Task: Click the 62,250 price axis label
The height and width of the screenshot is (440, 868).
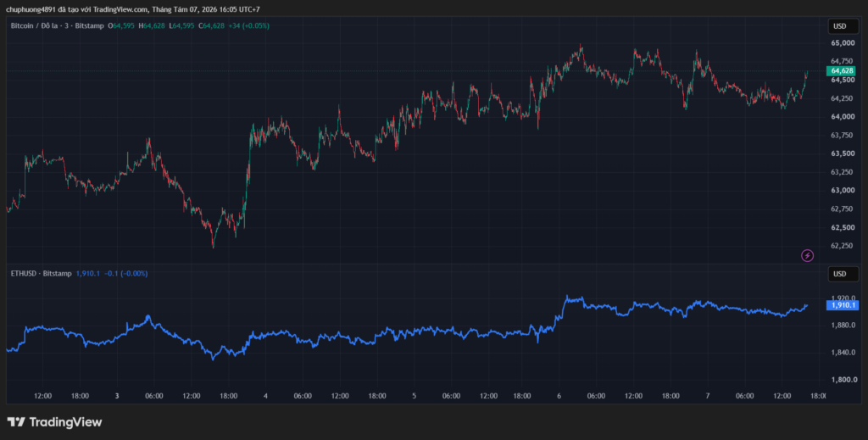Action: [x=842, y=246]
